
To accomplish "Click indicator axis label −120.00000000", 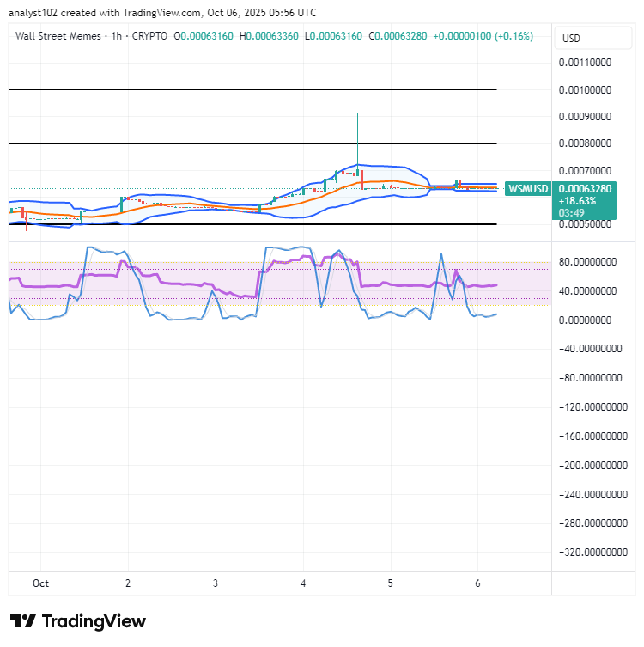I will coord(592,407).
